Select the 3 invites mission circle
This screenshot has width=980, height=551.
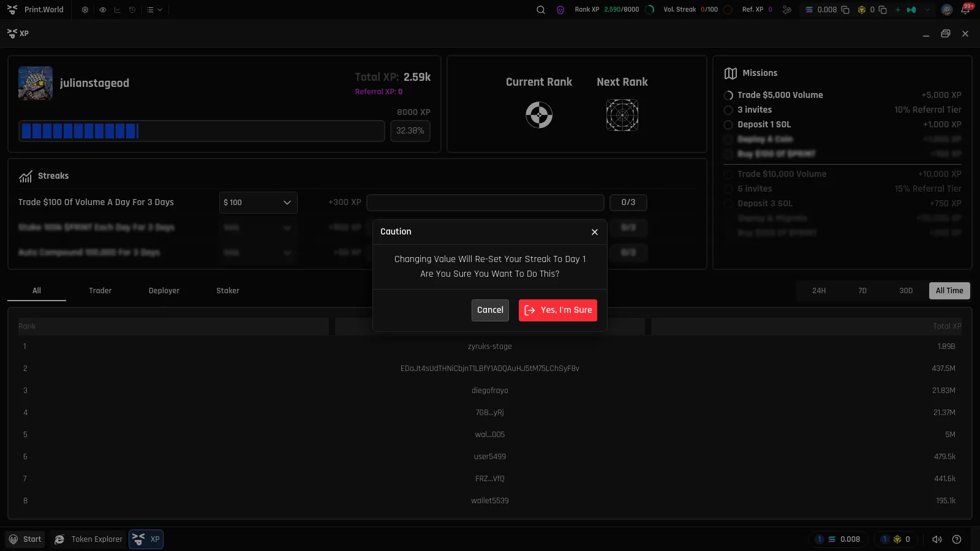(728, 110)
